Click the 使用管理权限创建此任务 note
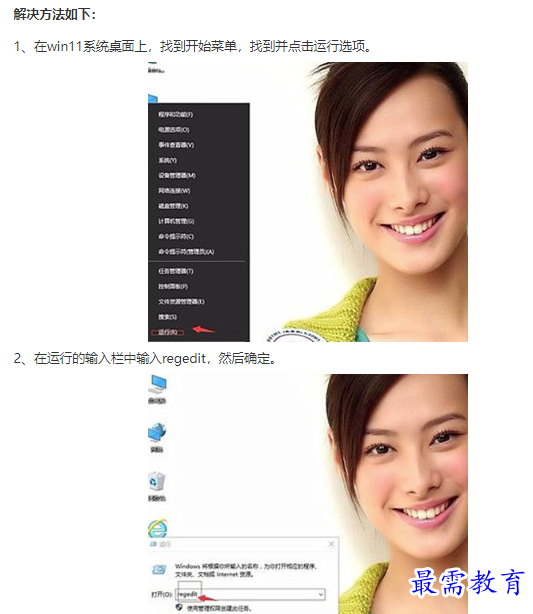The width and height of the screenshot is (533, 614). (x=218, y=608)
